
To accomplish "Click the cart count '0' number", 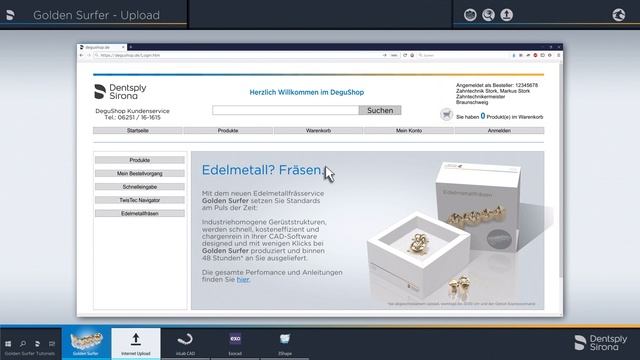I will 483,116.
